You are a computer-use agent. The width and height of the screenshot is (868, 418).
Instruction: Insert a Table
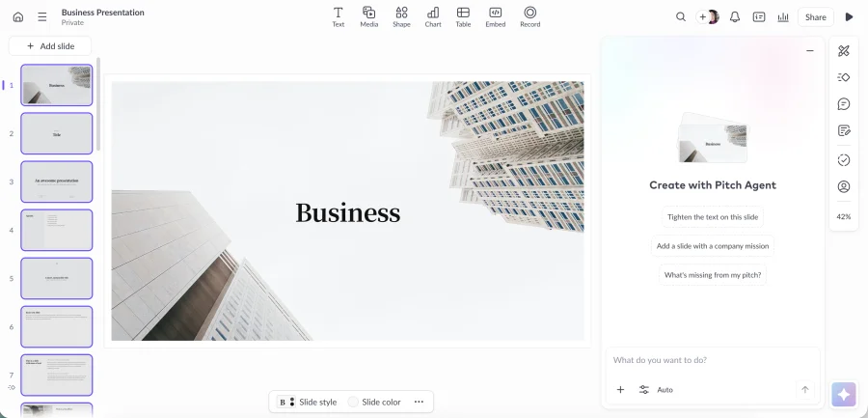[463, 16]
